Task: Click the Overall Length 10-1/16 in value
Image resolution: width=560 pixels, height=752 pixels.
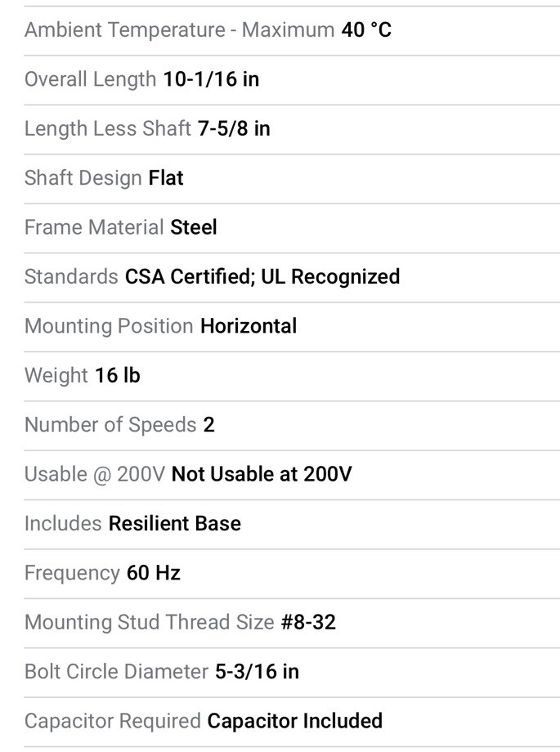Action: pyautogui.click(x=211, y=79)
